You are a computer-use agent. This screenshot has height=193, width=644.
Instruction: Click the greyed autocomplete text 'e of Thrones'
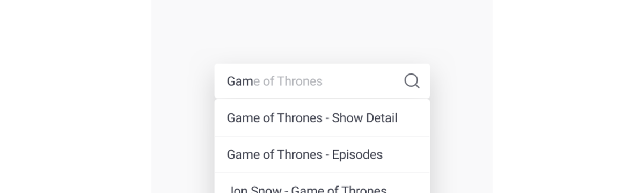tap(288, 81)
